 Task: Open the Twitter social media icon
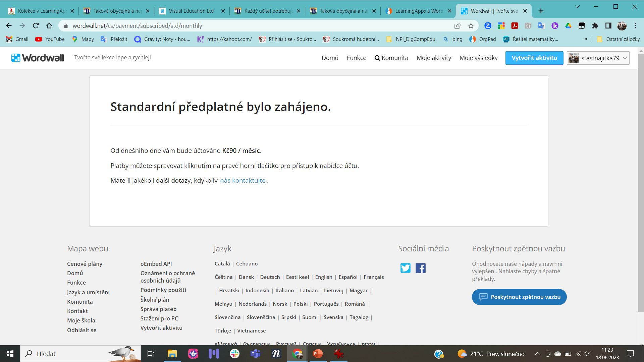click(405, 268)
